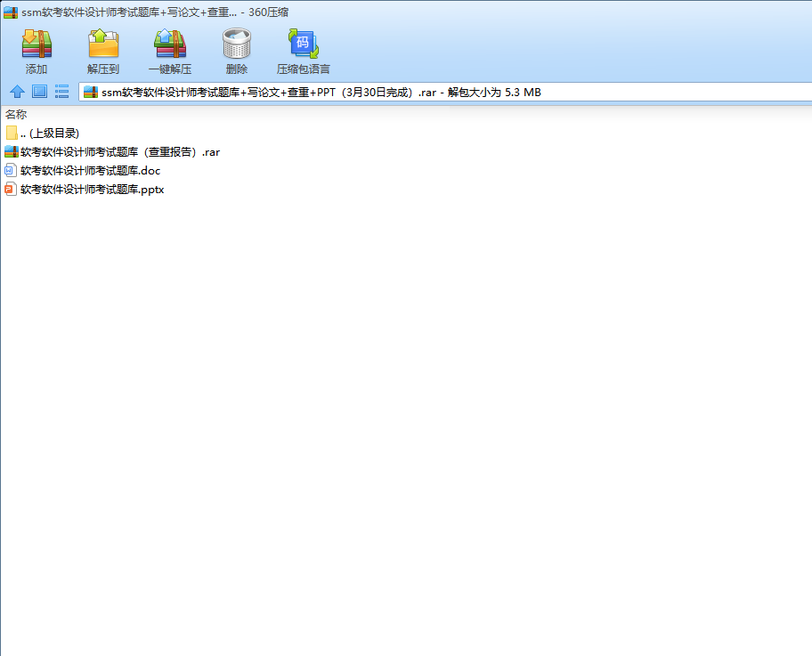Viewport: 812px width, 656px height.
Task: Click the 添加 (Add) toolbar icon
Action: 37,44
